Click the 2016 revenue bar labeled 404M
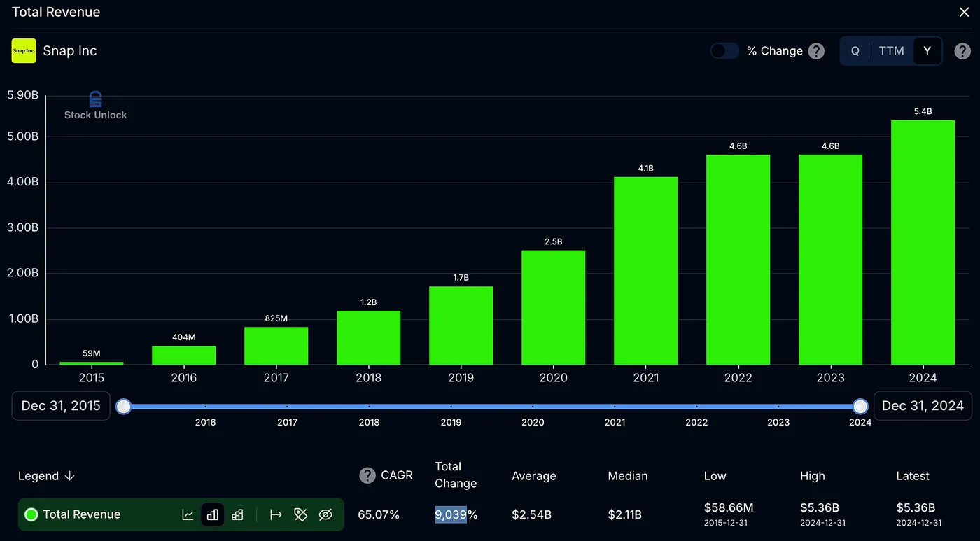This screenshot has width=980, height=541. coord(183,356)
